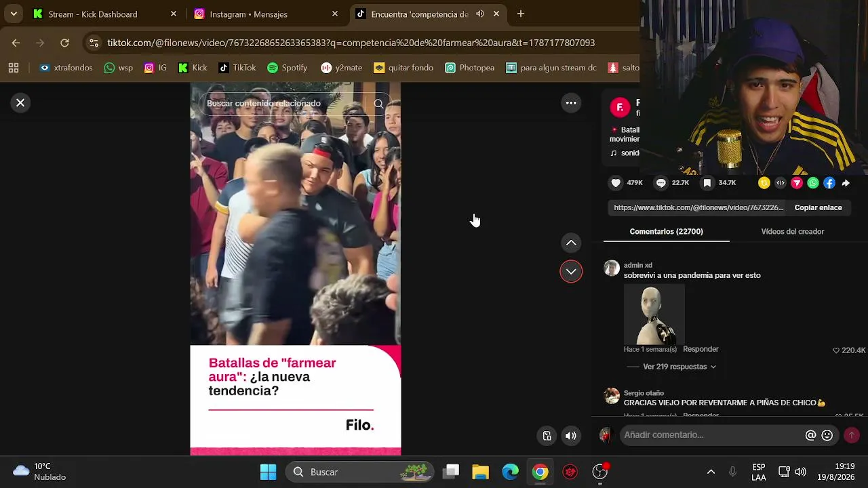Image resolution: width=868 pixels, height=488 pixels.
Task: Open a new browser tab
Action: click(521, 14)
